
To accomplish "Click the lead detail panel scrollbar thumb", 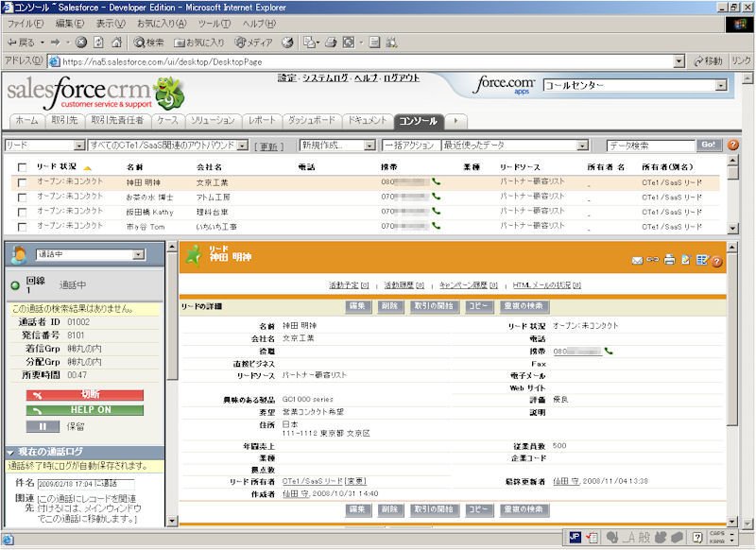I will point(731,340).
